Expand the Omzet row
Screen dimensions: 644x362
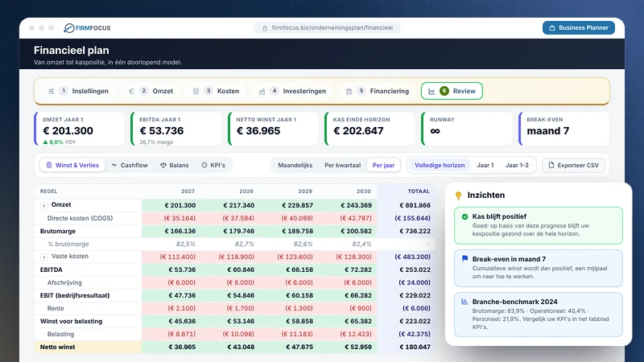[44, 205]
